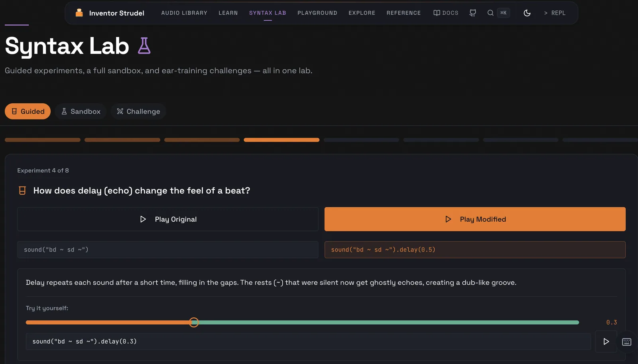Open the GitHub repository icon
Viewport: 638px width, 364px height.
[473, 13]
